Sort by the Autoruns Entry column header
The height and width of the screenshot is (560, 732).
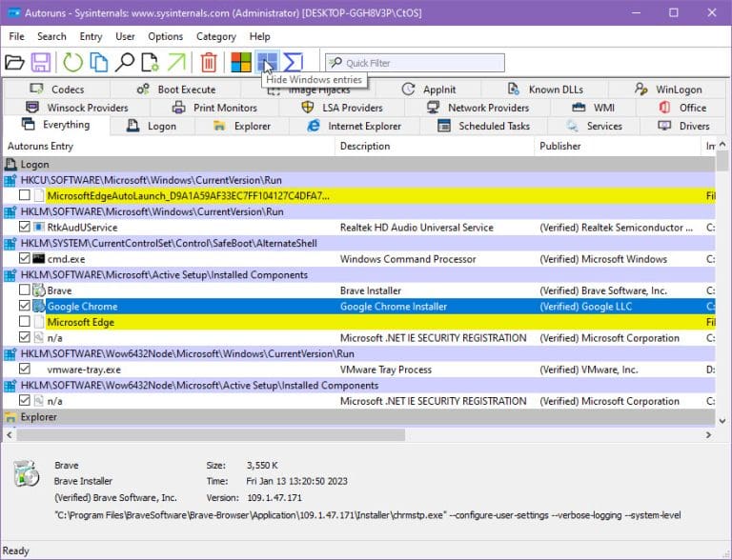pos(169,146)
